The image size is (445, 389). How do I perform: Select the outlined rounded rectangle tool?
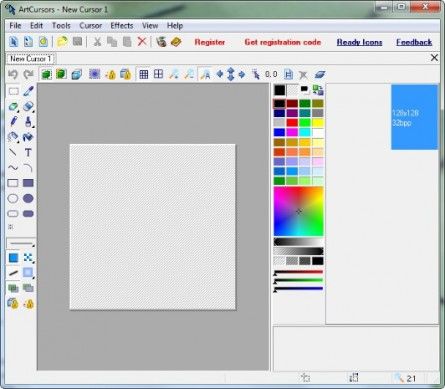click(x=13, y=214)
